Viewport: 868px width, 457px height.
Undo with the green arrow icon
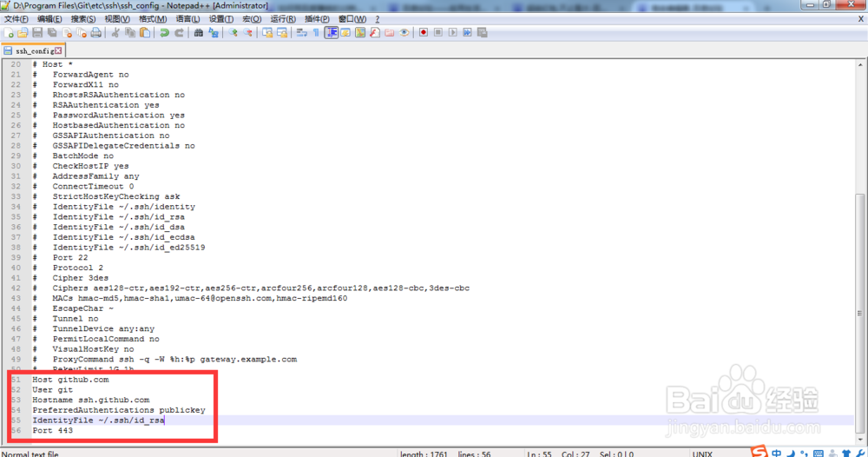[164, 33]
